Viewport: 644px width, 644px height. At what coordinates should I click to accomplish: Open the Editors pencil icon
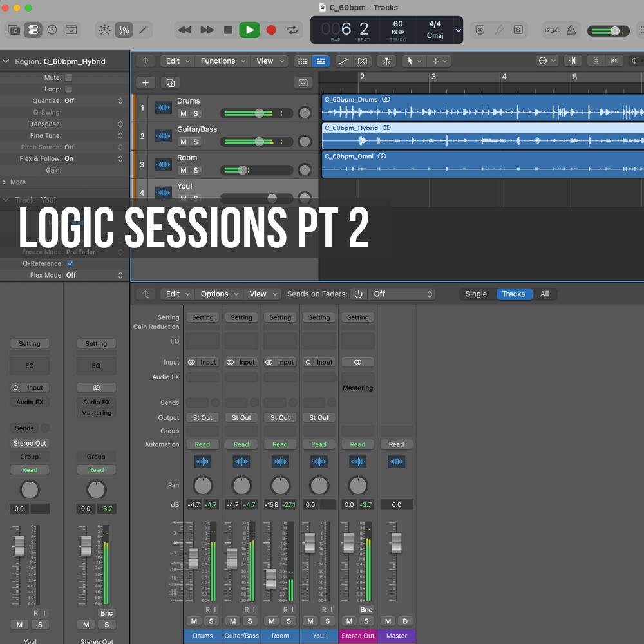[x=143, y=30]
